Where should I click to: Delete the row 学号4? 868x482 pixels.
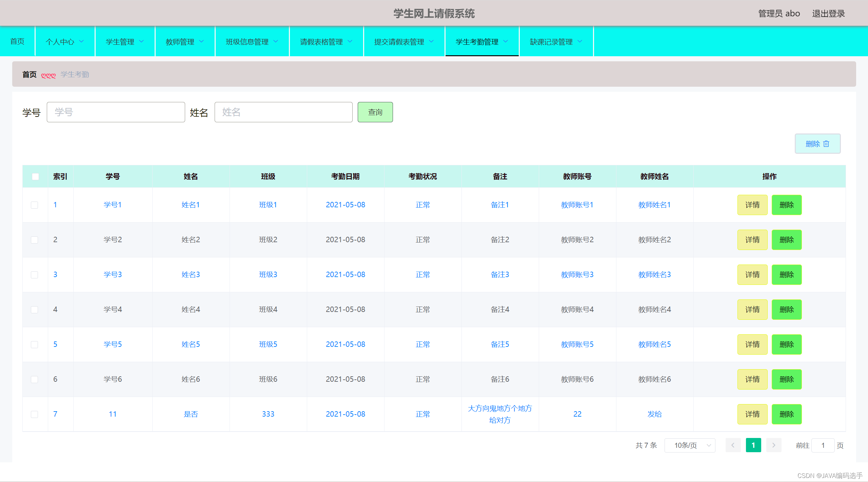[x=787, y=310]
